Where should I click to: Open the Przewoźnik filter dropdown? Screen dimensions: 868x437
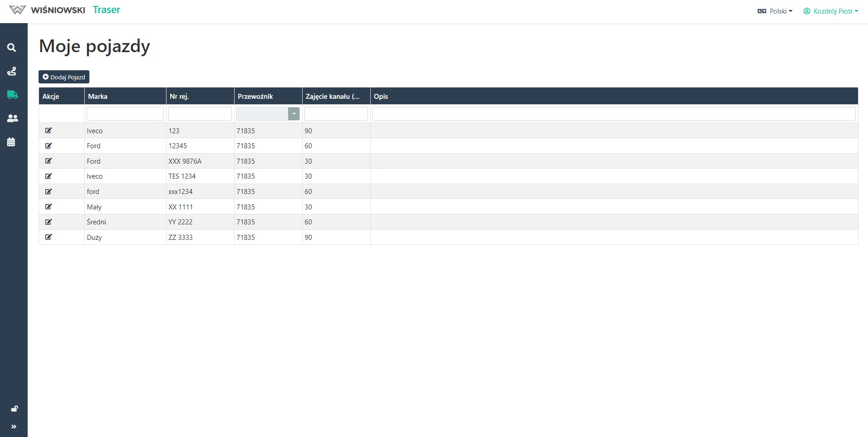coord(294,114)
